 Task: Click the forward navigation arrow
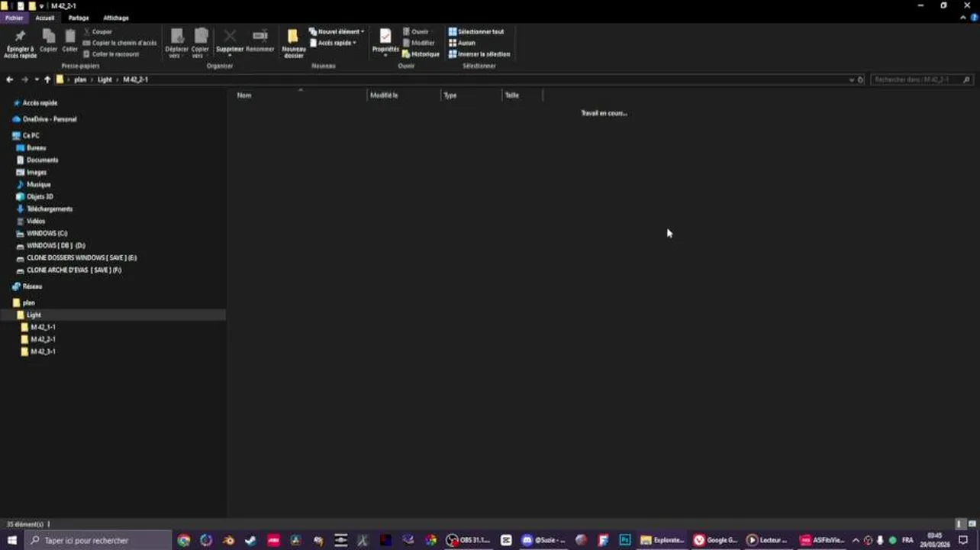coord(24,79)
